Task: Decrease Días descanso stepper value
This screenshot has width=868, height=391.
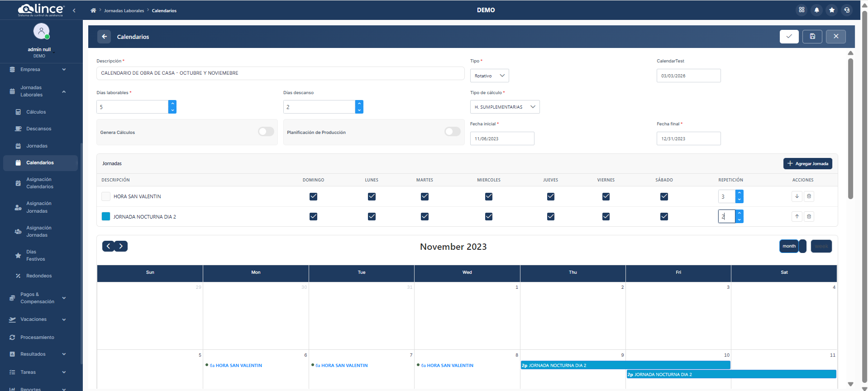Action: click(x=359, y=110)
